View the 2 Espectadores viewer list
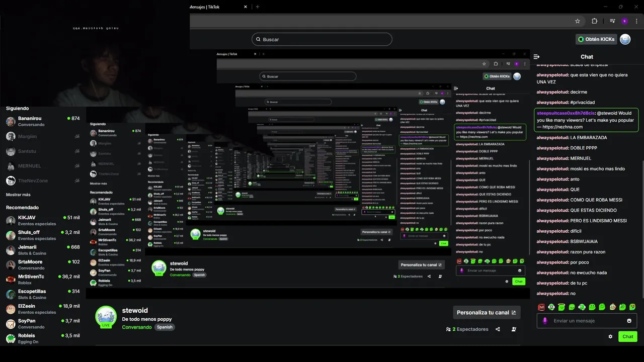644x362 pixels. point(467,329)
